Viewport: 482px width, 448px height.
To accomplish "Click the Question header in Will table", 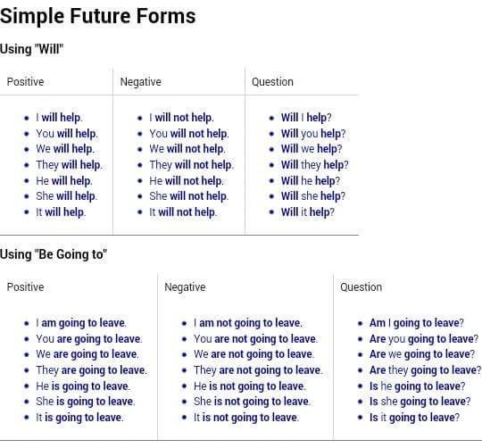I will [x=272, y=82].
